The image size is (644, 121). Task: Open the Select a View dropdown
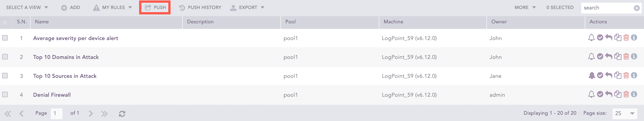tap(27, 7)
